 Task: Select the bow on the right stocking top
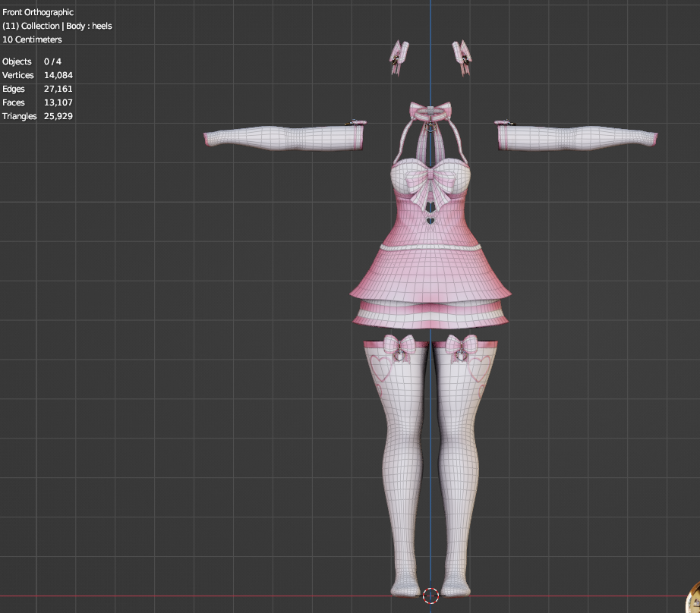coord(462,347)
